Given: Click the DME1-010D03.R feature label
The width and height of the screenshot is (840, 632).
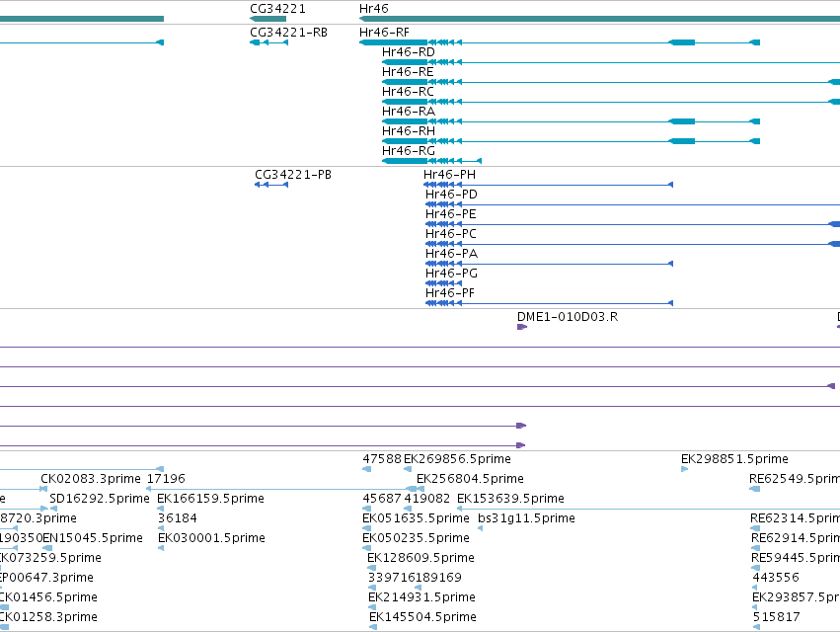Looking at the screenshot, I should (x=568, y=317).
